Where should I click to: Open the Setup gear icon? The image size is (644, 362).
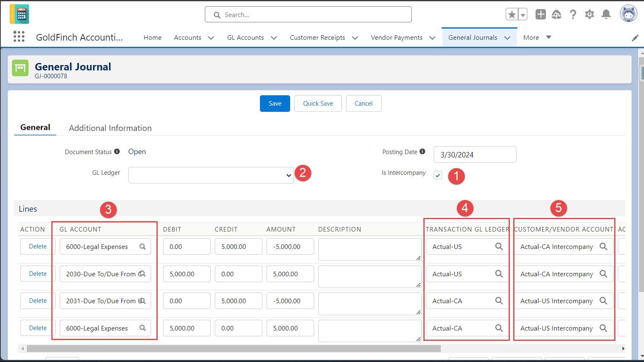coord(589,14)
